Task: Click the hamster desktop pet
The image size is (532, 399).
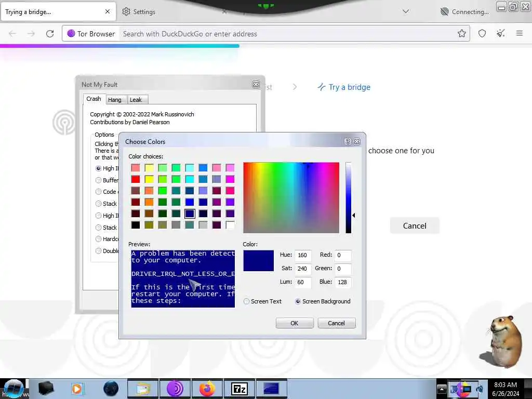Action: coord(502,342)
